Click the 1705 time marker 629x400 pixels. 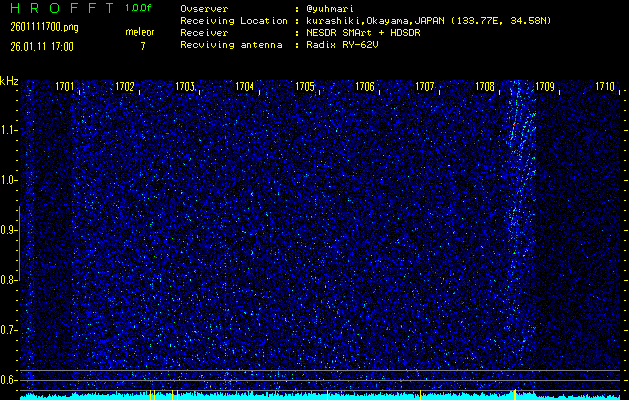coord(305,87)
